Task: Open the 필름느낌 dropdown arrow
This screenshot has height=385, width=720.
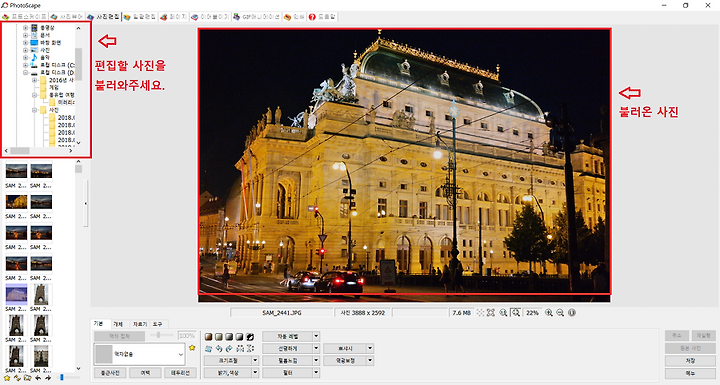Action: 316,361
